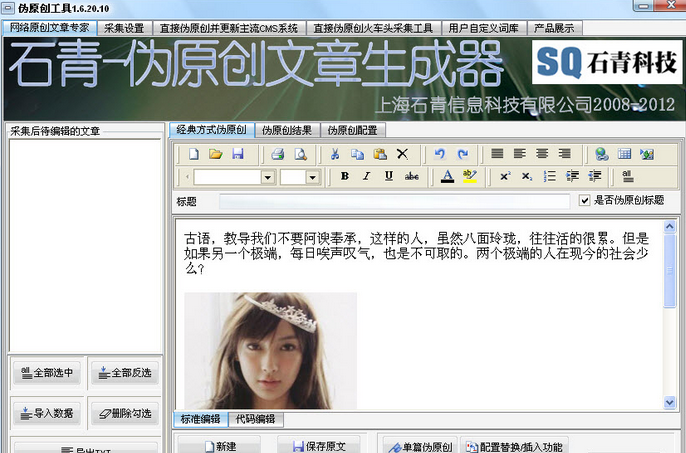Redo the last edit
Screen dimensions: 686x453
pyautogui.click(x=462, y=154)
